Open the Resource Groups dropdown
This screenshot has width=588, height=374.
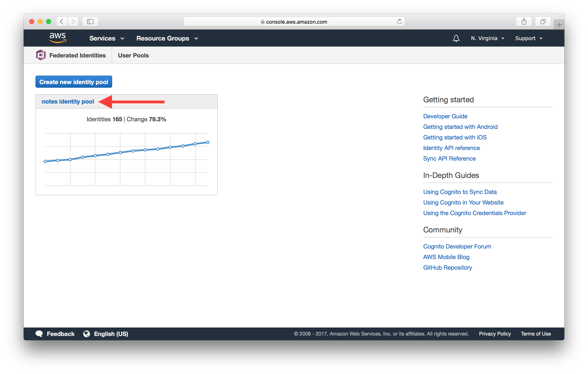[x=167, y=38]
